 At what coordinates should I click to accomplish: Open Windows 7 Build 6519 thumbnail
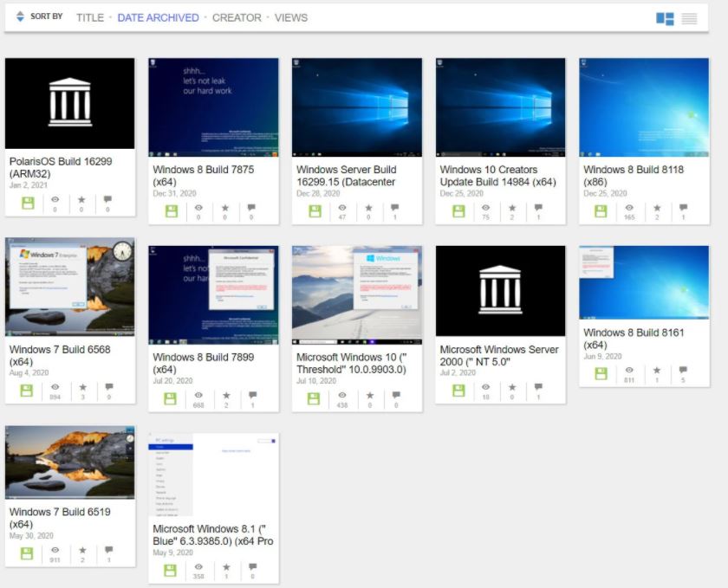pyautogui.click(x=69, y=462)
